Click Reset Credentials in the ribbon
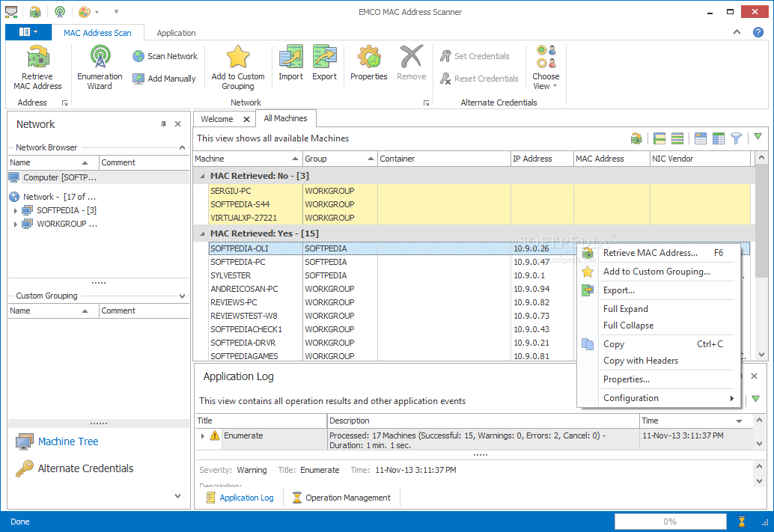 (x=479, y=79)
